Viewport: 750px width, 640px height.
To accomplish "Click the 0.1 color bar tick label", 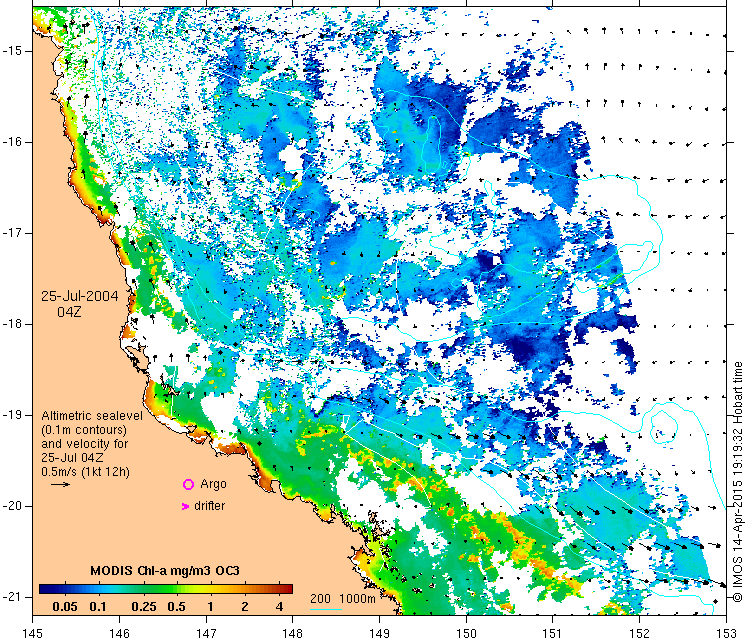I will coord(98,607).
